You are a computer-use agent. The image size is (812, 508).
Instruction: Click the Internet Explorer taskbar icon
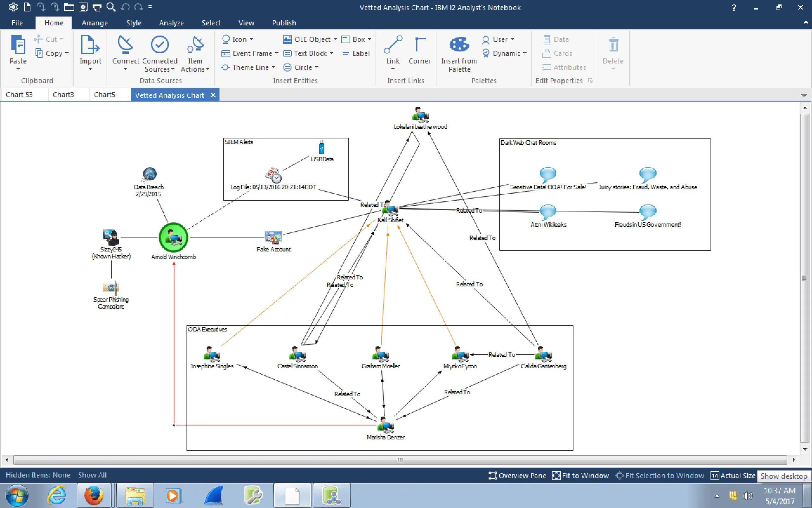pyautogui.click(x=57, y=495)
